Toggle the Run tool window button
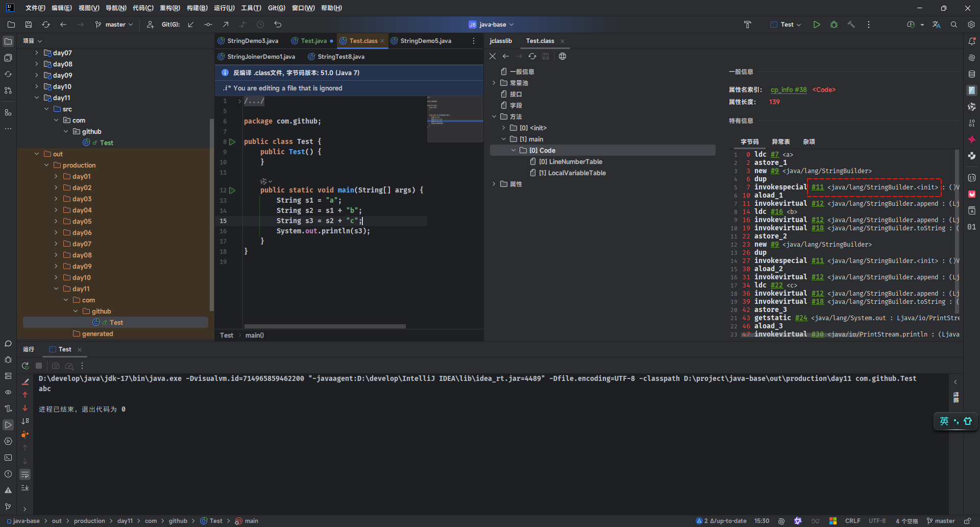This screenshot has width=980, height=527. point(8,425)
